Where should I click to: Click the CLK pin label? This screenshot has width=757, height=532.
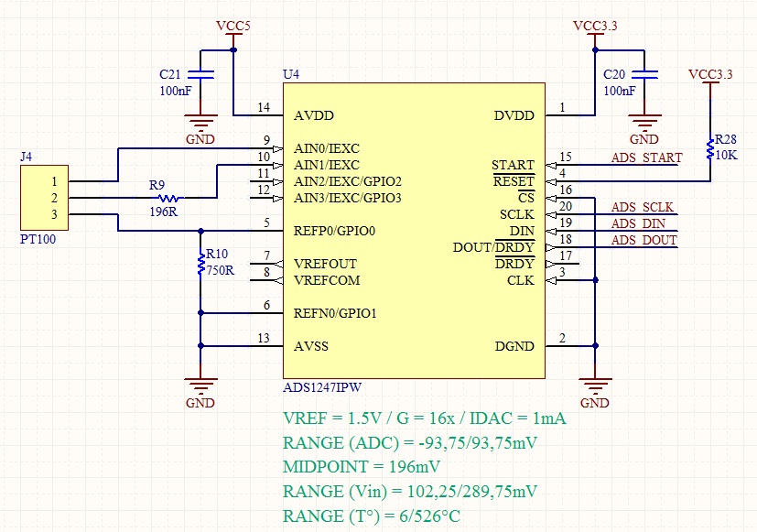pos(521,280)
